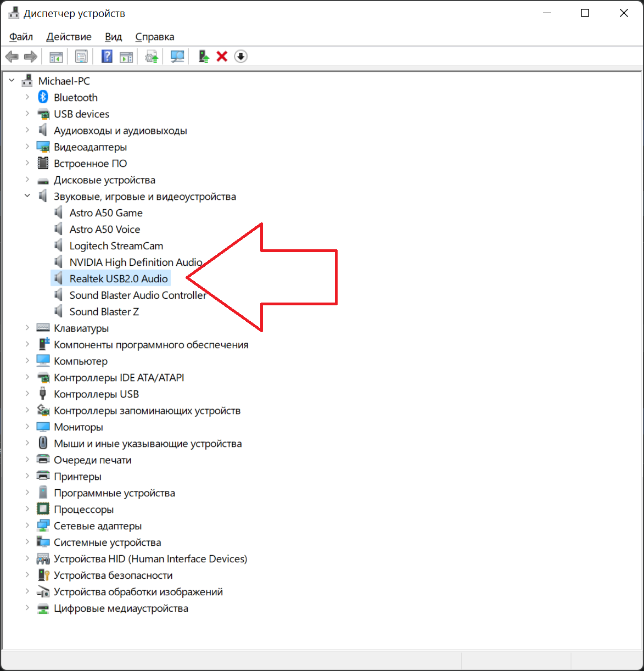Expand Контроллеры IDE ATA/ATAPI
Viewport: 644px width, 671px height.
[x=27, y=377]
